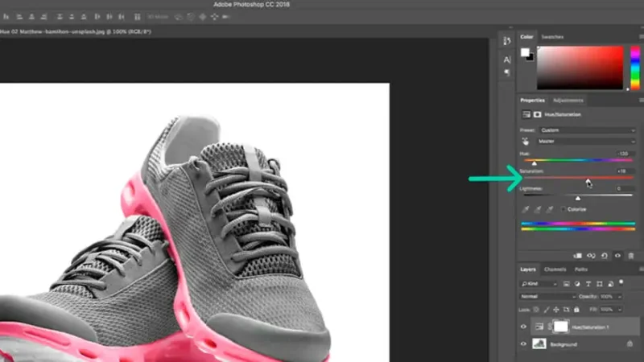644x362 pixels.
Task: Toggle adjustment visibility eye in Properties panel
Action: (x=617, y=256)
